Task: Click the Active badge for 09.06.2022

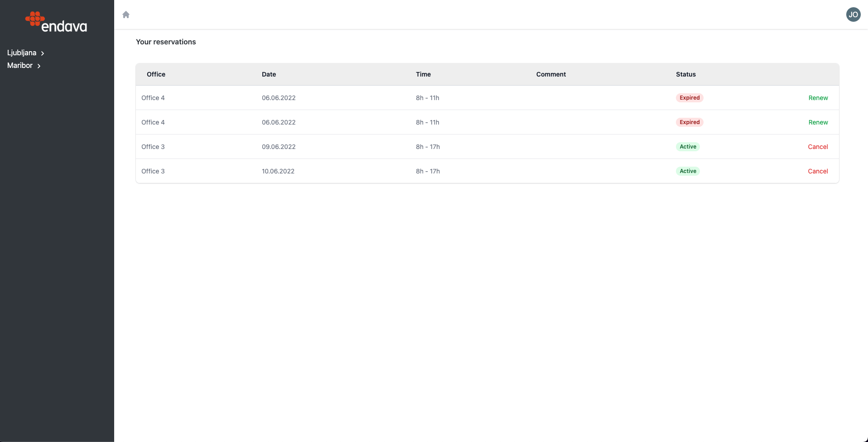Action: click(688, 147)
